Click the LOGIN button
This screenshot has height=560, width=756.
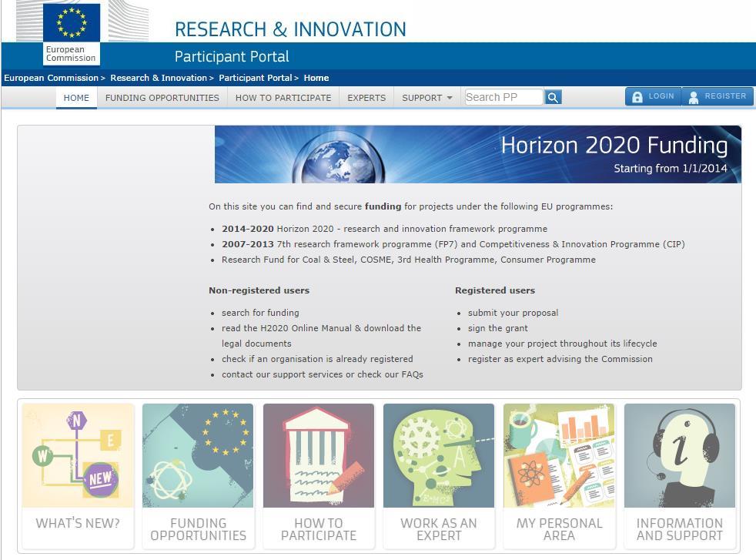(654, 96)
